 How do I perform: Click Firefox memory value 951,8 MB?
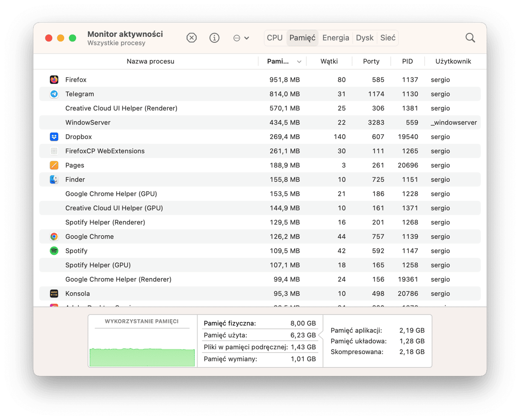pyautogui.click(x=284, y=80)
